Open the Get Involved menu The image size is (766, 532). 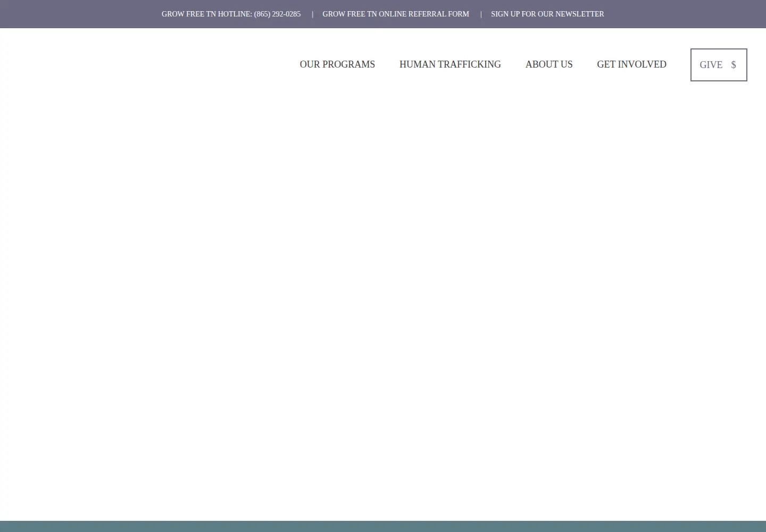click(x=631, y=64)
